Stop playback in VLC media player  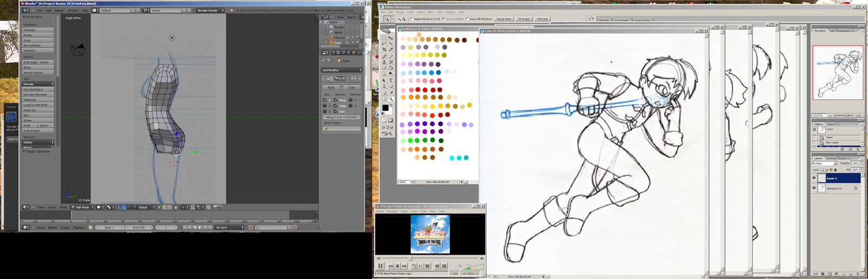pyautogui.click(x=398, y=266)
